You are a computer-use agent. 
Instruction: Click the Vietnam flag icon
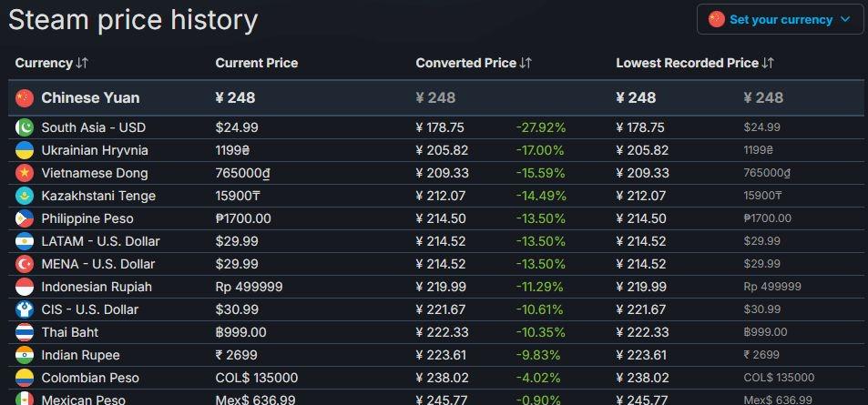point(25,173)
